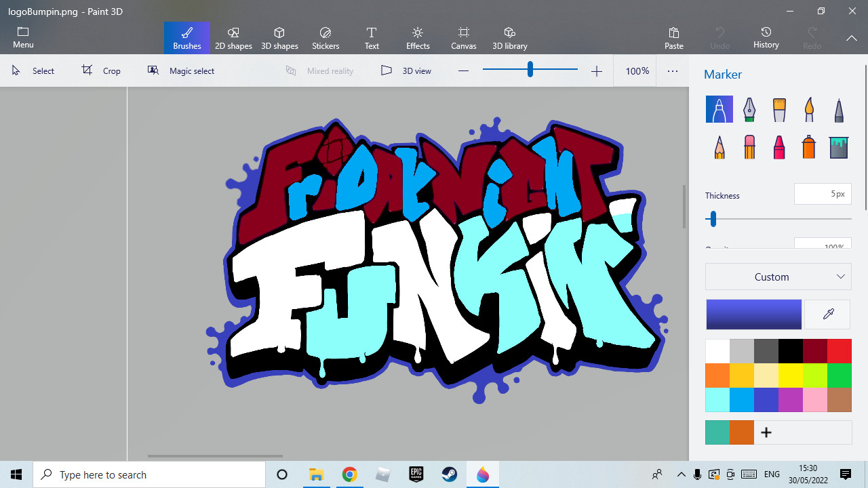
Task: Select the Crayon brush
Action: (x=779, y=146)
